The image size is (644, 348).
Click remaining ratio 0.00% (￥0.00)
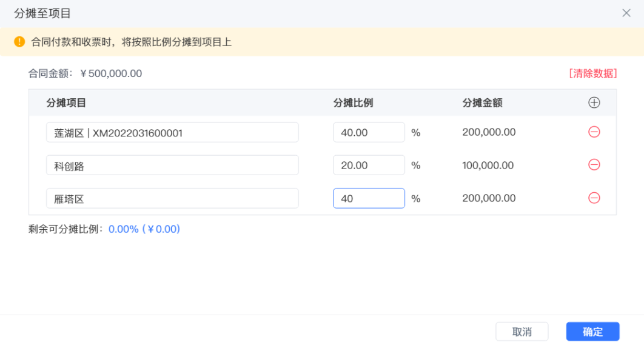click(x=144, y=229)
